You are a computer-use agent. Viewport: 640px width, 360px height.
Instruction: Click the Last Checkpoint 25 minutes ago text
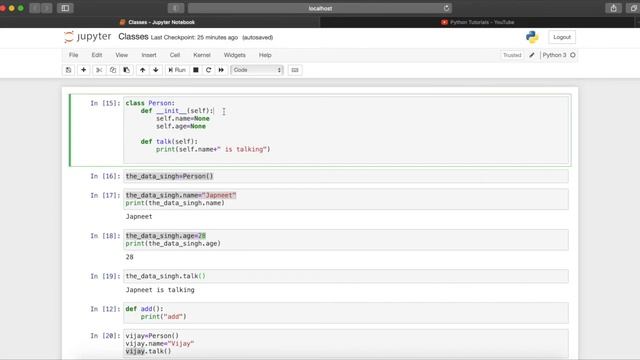pyautogui.click(x=194, y=38)
